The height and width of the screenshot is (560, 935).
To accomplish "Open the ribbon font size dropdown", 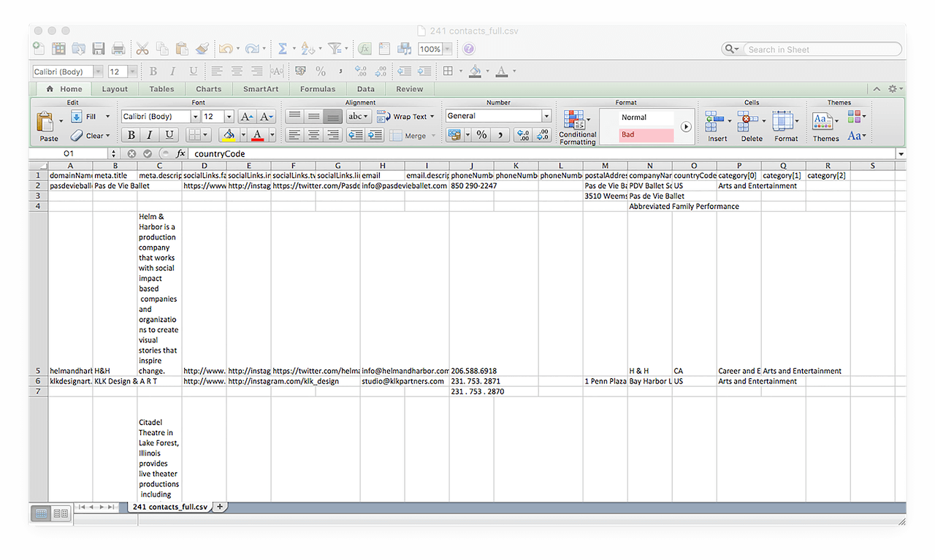I will 229,117.
